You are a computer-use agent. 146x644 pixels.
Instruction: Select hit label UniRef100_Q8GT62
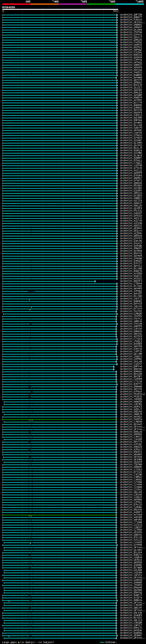pos(131,334)
